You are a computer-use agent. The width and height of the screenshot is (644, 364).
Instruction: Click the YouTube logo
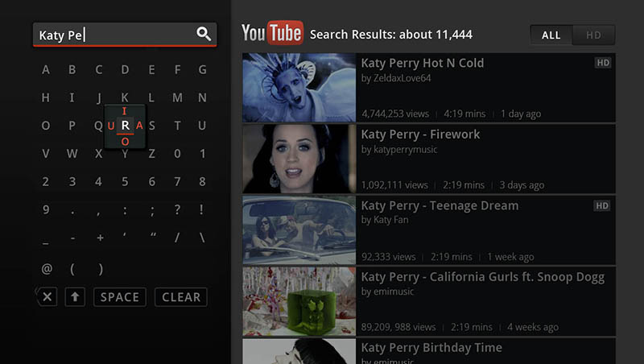point(272,34)
